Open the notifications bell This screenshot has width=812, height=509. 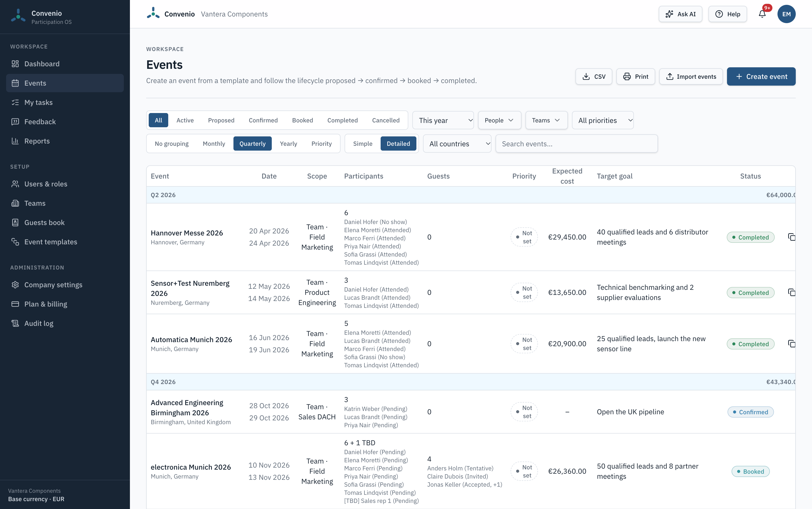pos(762,14)
